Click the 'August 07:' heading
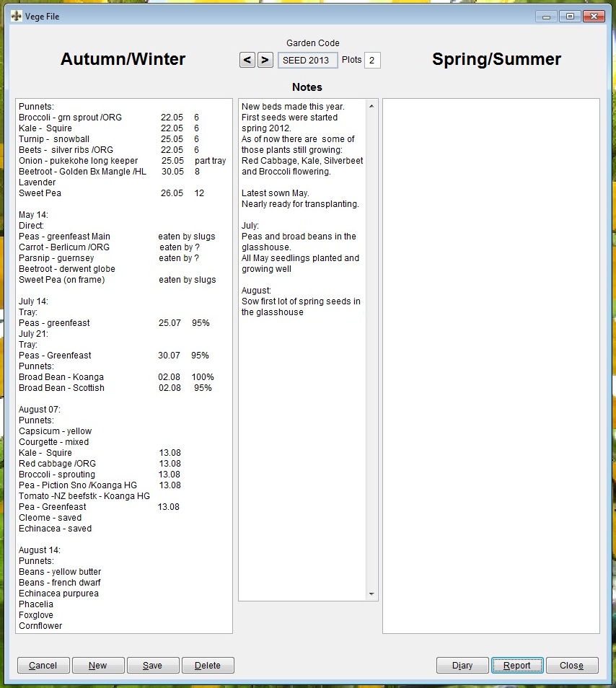 pyautogui.click(x=40, y=410)
